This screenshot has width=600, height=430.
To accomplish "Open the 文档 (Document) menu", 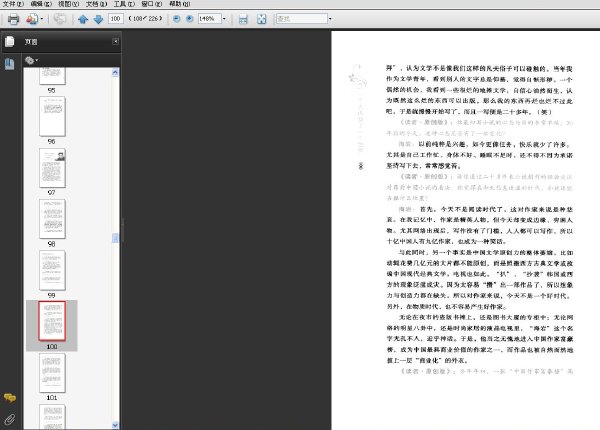I will pos(96,4).
